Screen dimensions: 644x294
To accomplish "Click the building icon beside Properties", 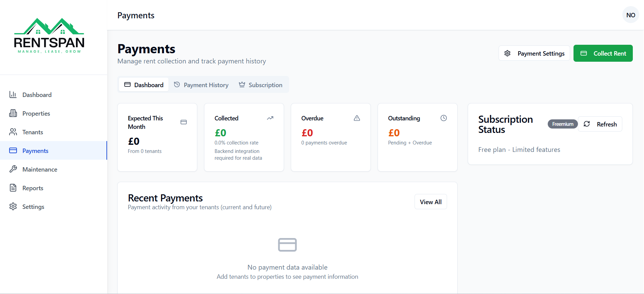I will coord(13,113).
